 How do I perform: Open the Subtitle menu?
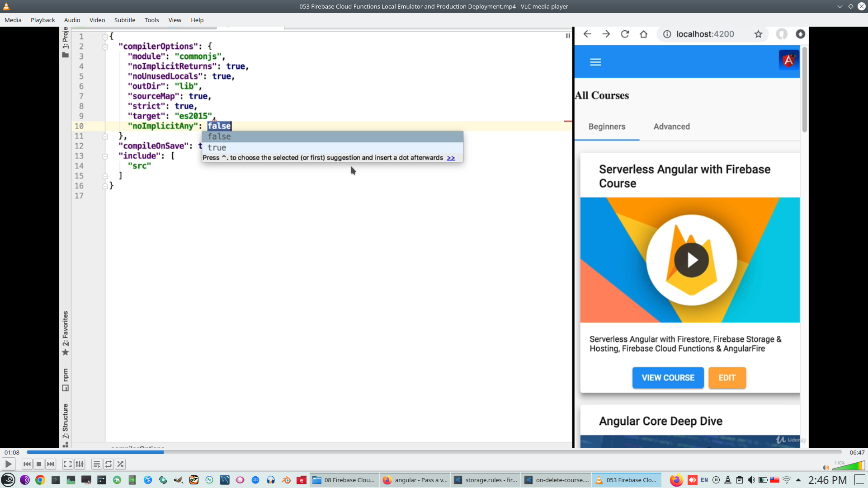point(124,20)
